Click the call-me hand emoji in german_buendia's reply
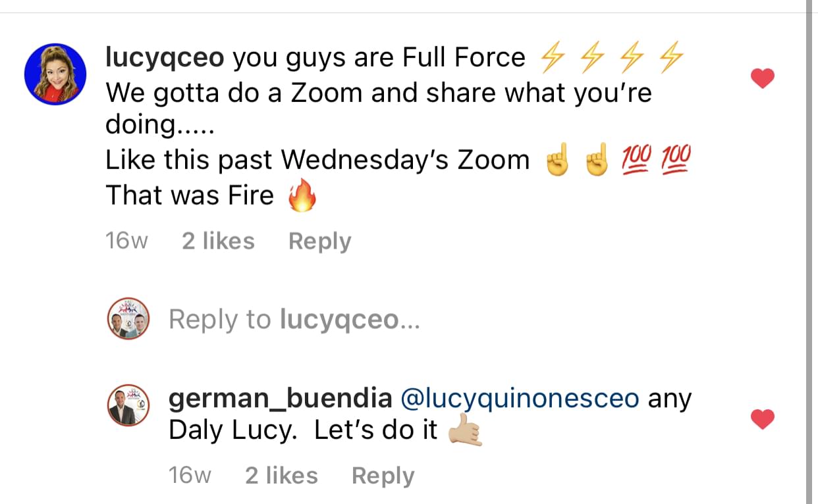Screen dimensions: 818x504 click(x=465, y=431)
